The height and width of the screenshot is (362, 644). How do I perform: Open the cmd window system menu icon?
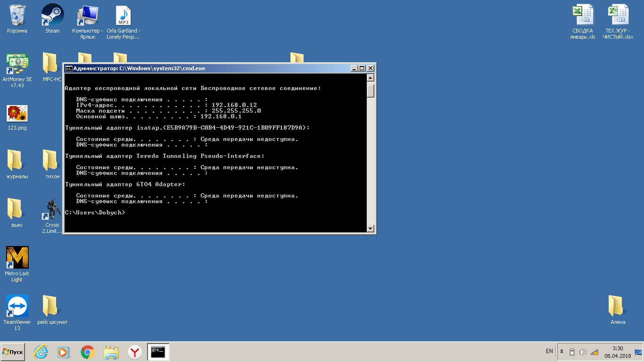pyautogui.click(x=68, y=68)
